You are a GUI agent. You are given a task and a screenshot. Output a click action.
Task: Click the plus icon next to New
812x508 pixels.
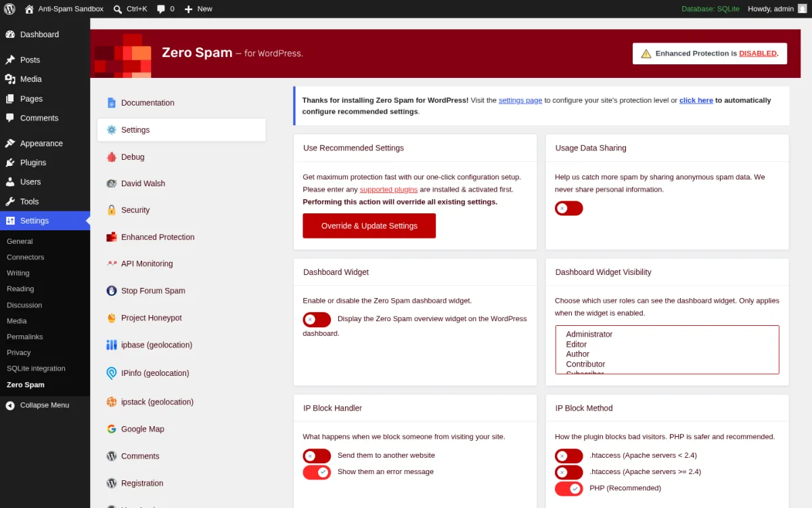pos(189,9)
